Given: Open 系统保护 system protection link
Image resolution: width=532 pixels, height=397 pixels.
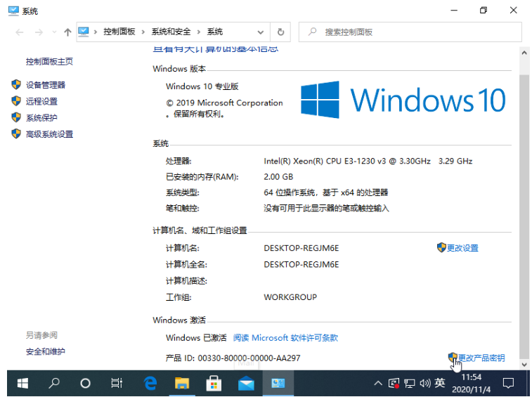Looking at the screenshot, I should click(x=41, y=118).
